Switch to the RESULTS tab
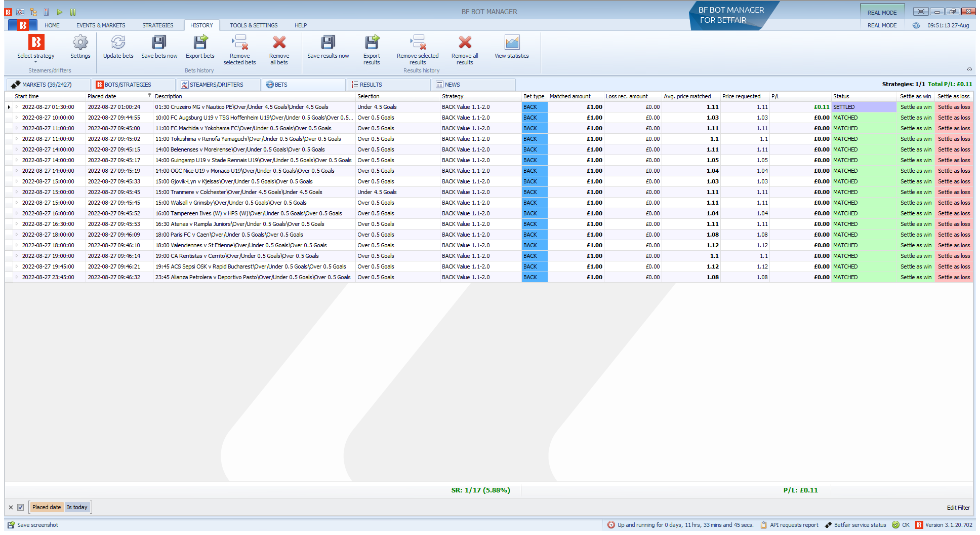 point(389,85)
